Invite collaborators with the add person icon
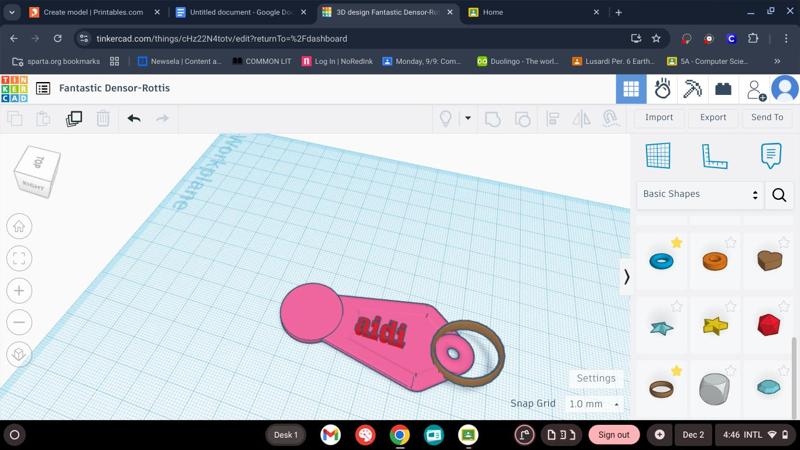Screen dimensions: 800x450 click(x=756, y=90)
